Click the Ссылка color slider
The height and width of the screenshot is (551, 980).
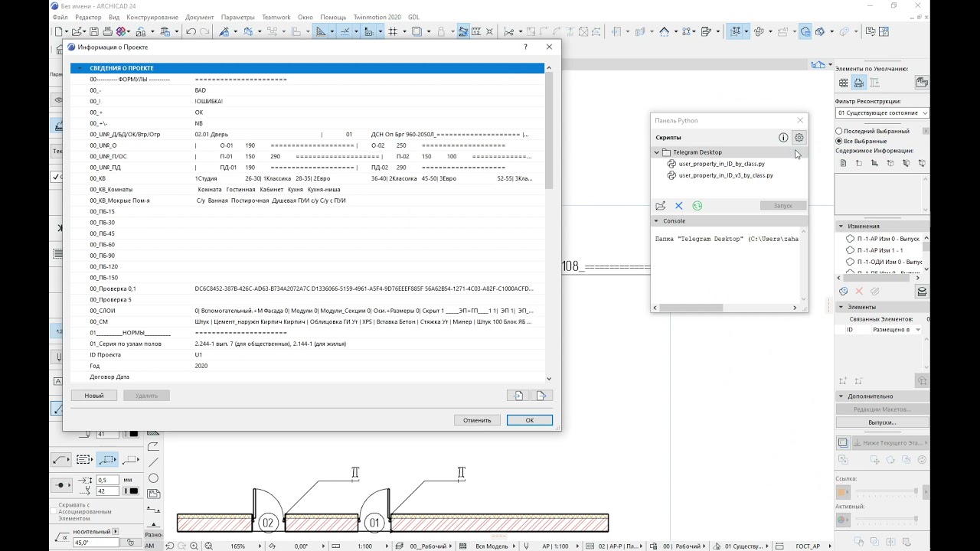point(886,491)
